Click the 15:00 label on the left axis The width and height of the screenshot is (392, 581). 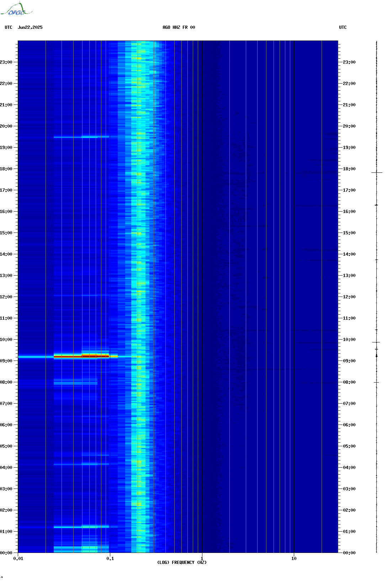tap(6, 233)
